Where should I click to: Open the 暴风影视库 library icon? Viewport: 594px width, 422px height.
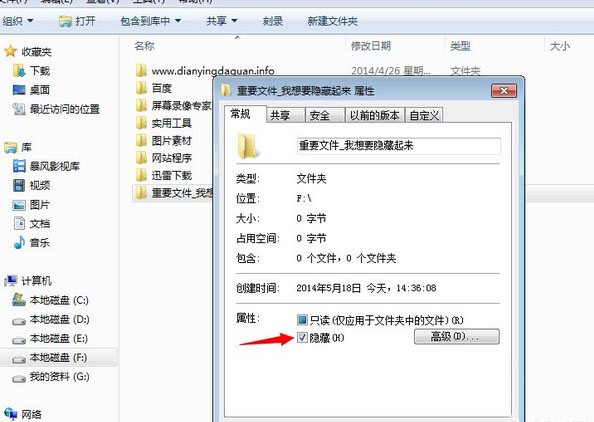[19, 166]
